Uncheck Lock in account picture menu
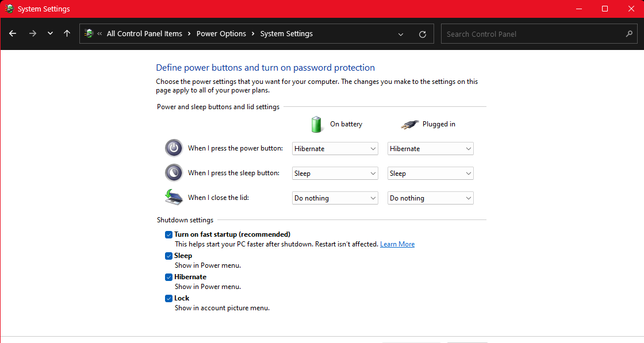This screenshot has width=644, height=343. pyautogui.click(x=168, y=299)
